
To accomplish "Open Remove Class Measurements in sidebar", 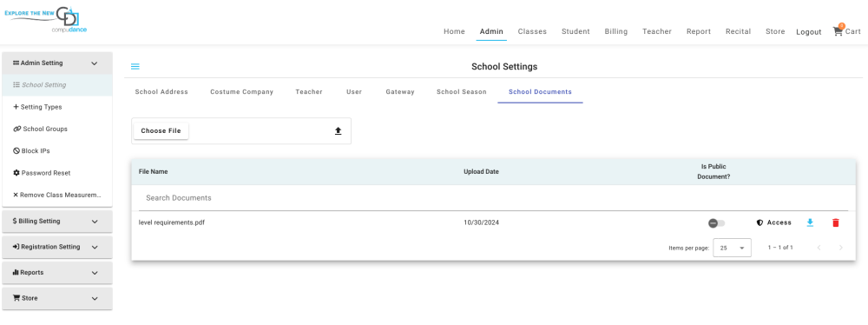I will click(57, 196).
